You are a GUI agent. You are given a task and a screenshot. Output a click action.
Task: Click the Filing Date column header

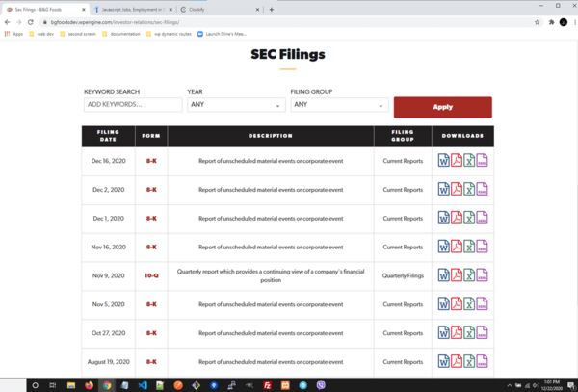[108, 136]
